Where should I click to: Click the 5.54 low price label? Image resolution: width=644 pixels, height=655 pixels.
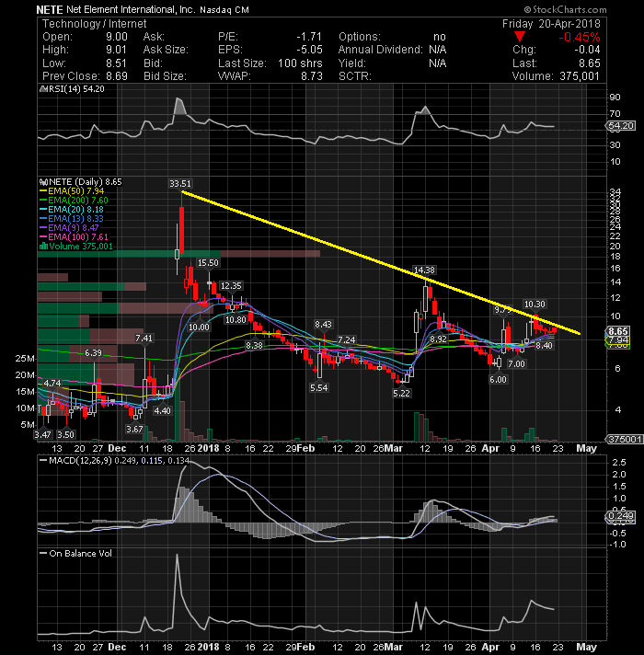click(x=318, y=387)
